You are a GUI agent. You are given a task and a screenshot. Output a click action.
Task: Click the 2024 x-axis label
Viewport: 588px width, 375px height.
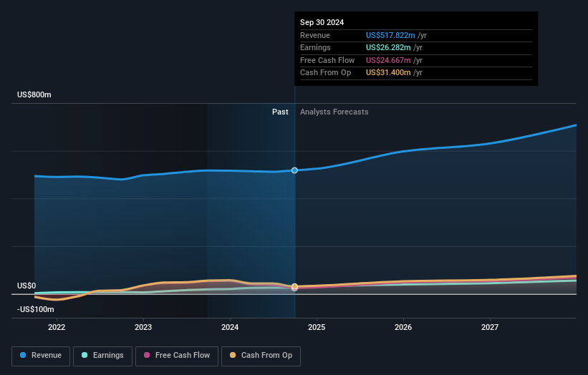tap(230, 327)
